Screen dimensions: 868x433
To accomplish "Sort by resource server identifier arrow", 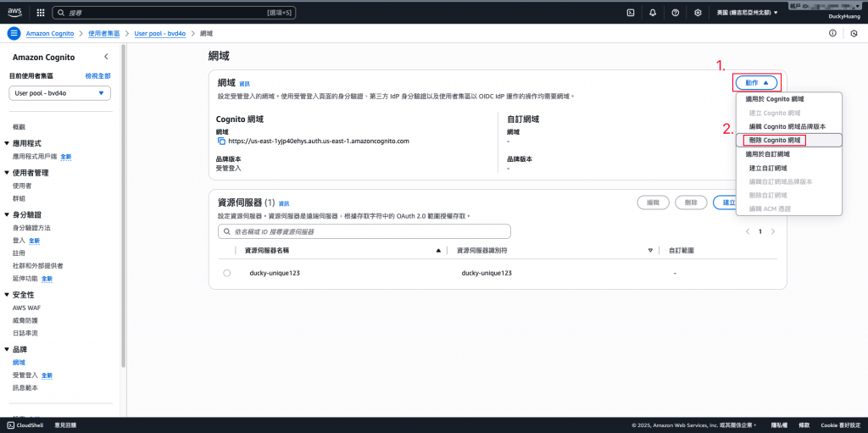I will point(650,251).
